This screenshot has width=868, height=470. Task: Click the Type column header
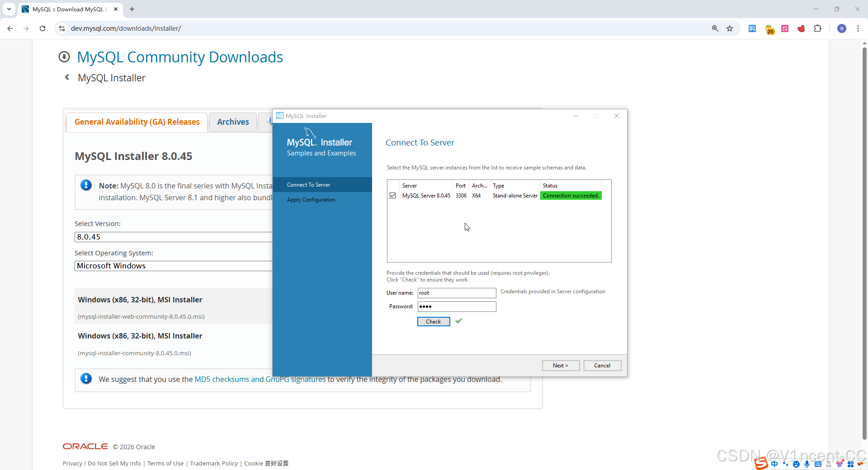point(515,185)
